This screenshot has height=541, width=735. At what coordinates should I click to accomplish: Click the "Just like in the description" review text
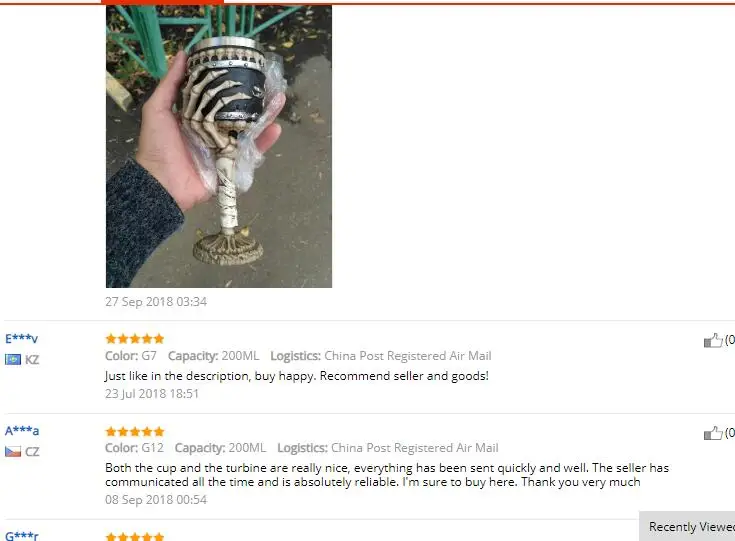point(297,376)
